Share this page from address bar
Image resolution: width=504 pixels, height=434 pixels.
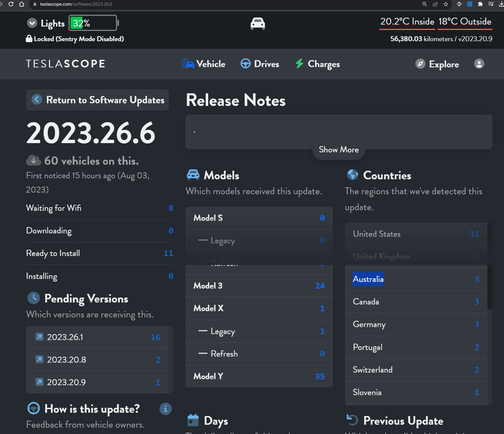click(x=435, y=4)
